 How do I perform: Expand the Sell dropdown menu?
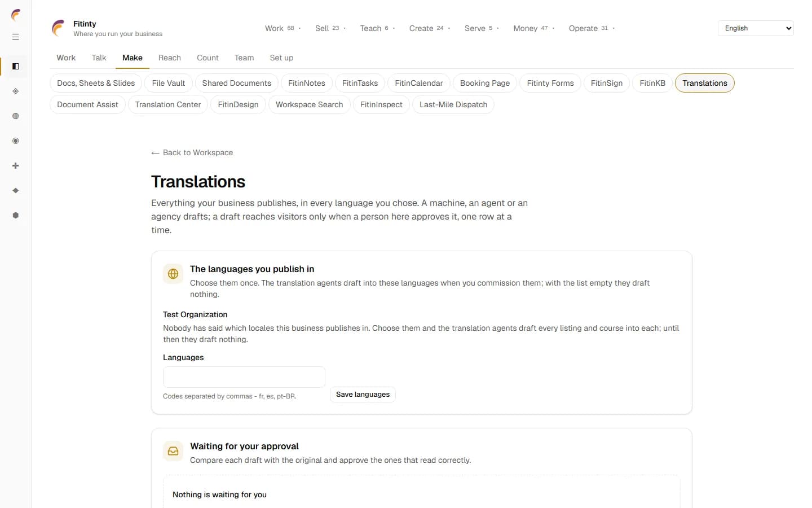(x=330, y=28)
